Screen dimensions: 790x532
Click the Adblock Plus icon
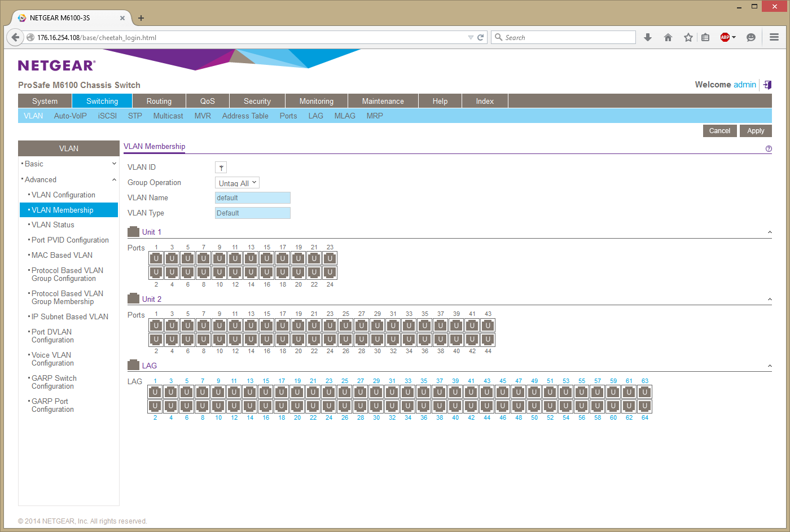(725, 37)
